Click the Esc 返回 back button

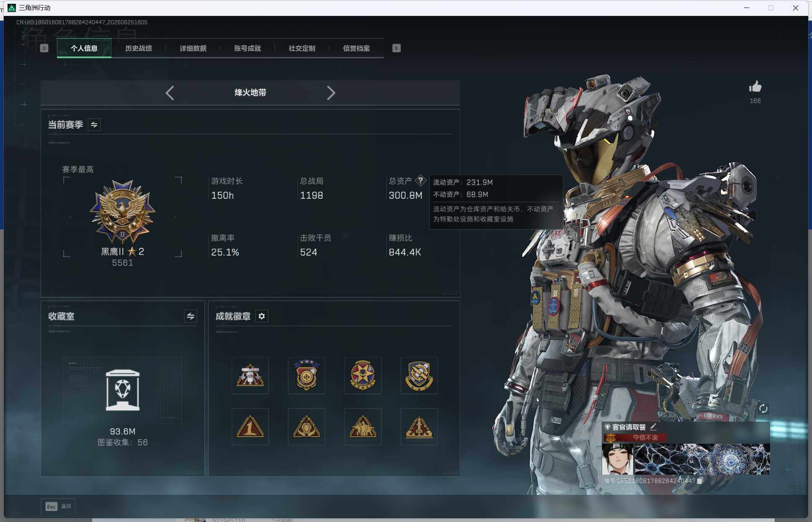coord(58,507)
